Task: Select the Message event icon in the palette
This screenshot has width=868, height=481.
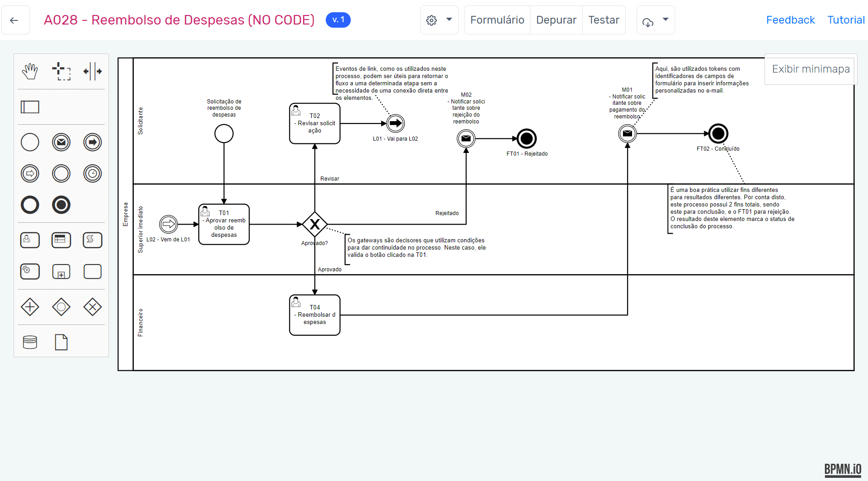Action: point(61,142)
